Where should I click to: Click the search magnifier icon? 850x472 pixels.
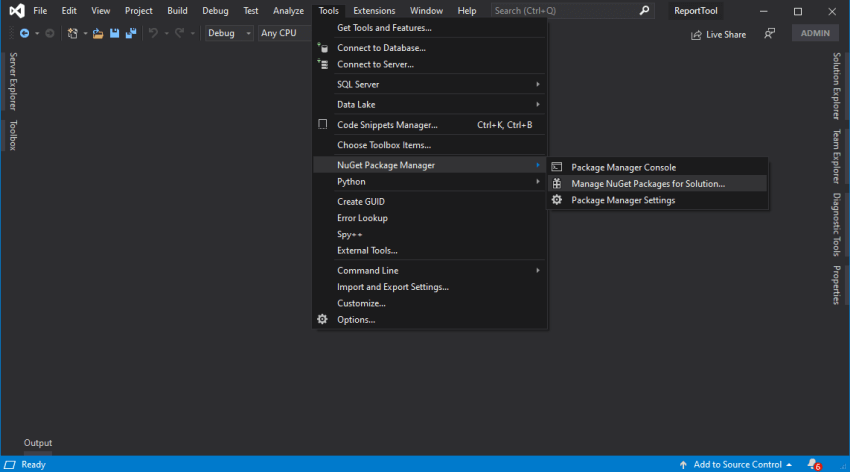pyautogui.click(x=644, y=10)
